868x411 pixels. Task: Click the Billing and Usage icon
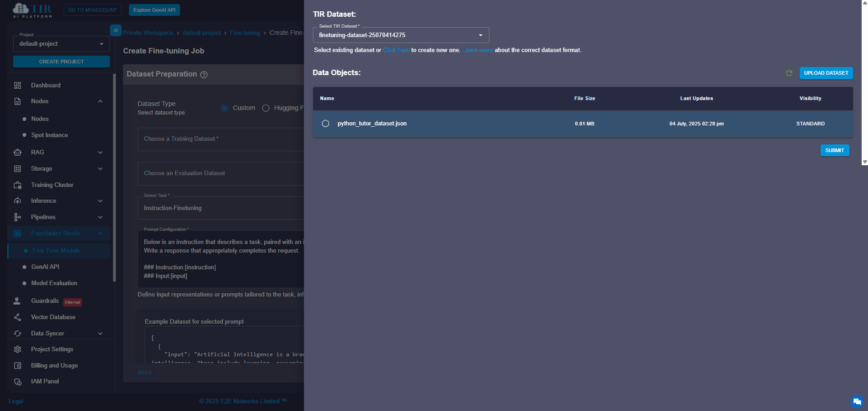(18, 366)
